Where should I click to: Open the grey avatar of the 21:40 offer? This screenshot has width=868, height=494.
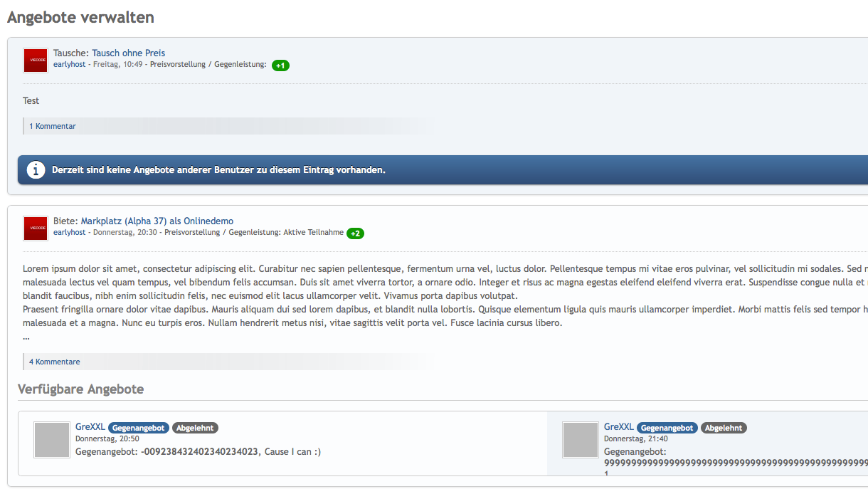[x=581, y=440]
